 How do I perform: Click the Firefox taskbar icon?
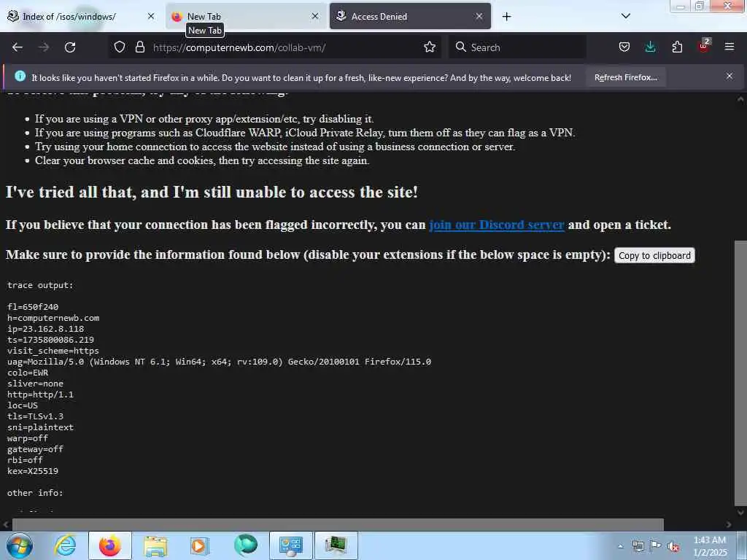[109, 545]
